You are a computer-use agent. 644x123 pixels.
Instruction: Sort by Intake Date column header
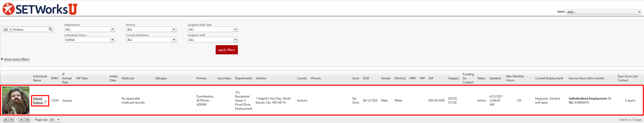click(114, 78)
